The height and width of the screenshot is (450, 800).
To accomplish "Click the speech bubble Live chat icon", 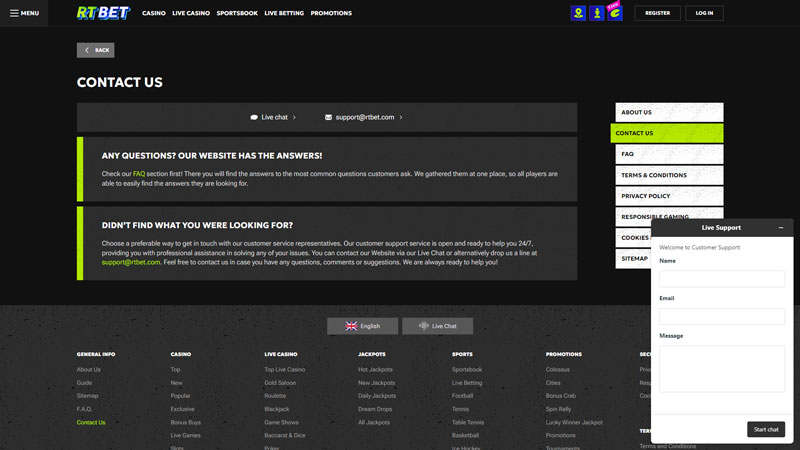I will point(254,117).
